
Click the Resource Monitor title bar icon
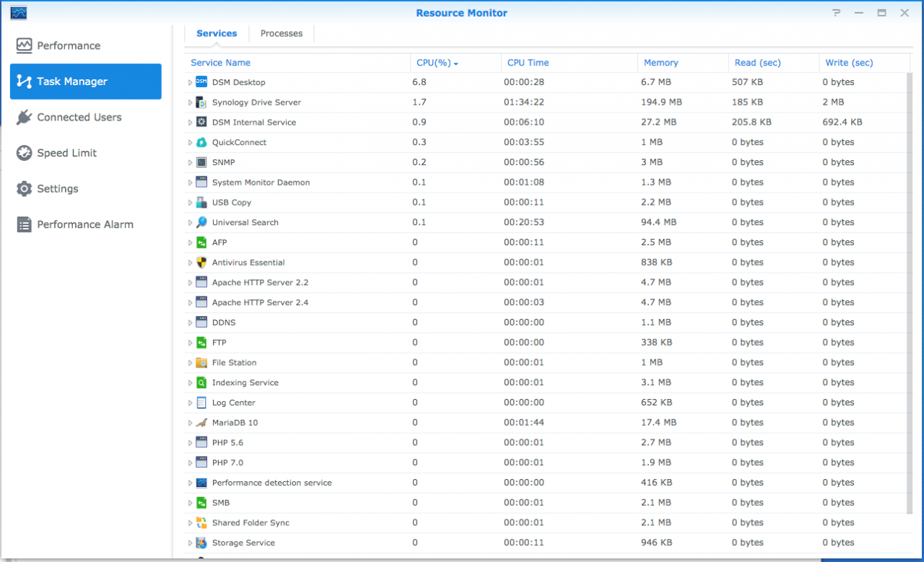[x=19, y=12]
